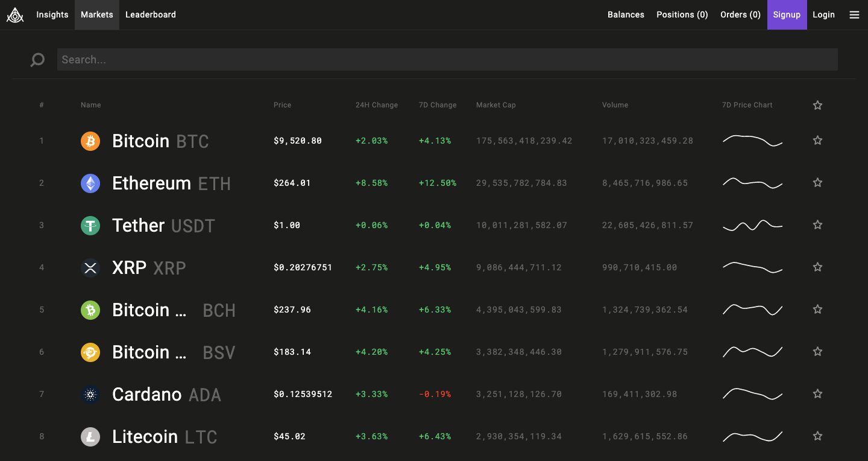Favorite Litecoin with its star

click(817, 436)
